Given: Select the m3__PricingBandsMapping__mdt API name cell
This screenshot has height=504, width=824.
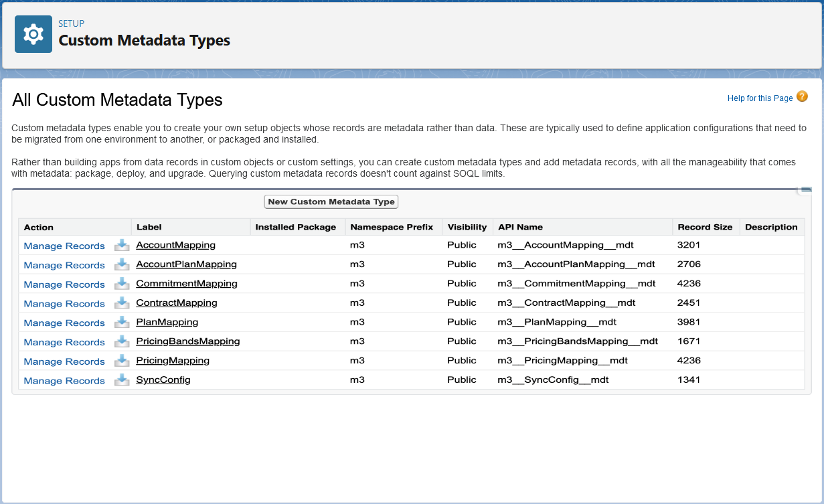Looking at the screenshot, I should pos(578,341).
